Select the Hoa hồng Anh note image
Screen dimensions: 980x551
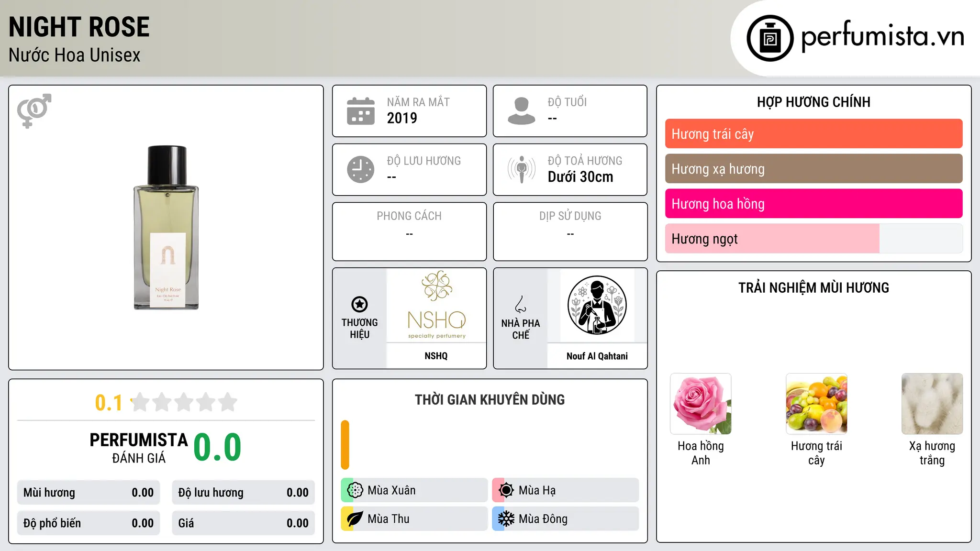[701, 404]
